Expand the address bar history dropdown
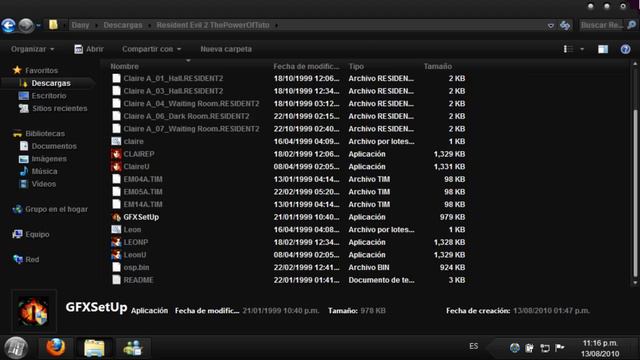The width and height of the screenshot is (640, 360). 551,25
